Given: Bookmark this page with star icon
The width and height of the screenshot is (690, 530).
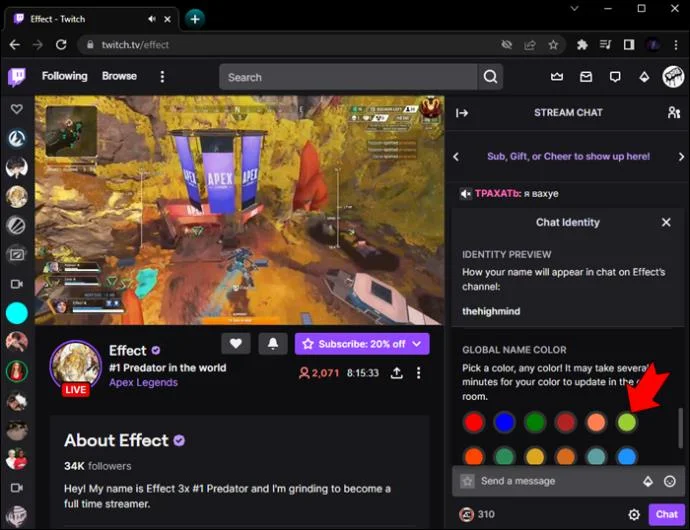Looking at the screenshot, I should [553, 45].
